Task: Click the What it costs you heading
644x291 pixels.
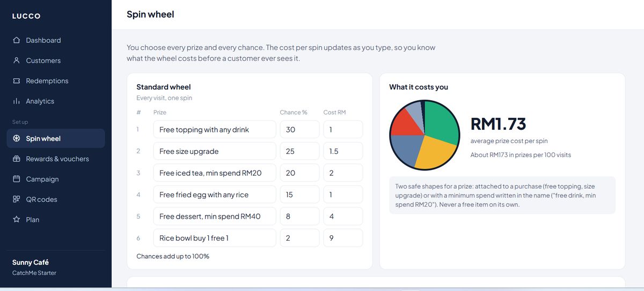Action: 419,87
